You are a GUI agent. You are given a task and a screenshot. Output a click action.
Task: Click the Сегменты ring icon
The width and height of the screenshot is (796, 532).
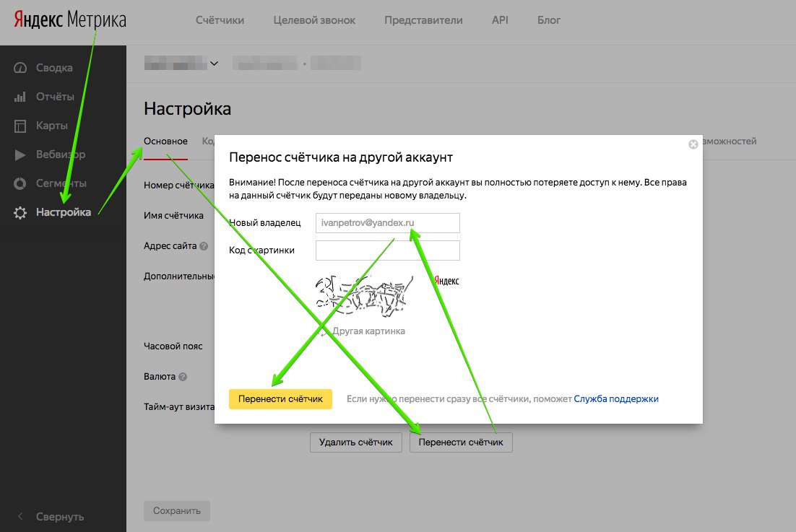(x=20, y=183)
